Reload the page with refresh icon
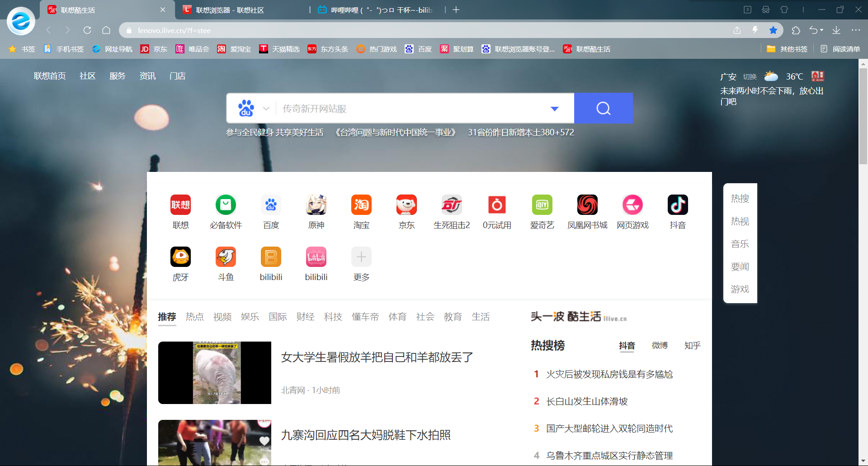This screenshot has height=466, width=868. [x=87, y=30]
